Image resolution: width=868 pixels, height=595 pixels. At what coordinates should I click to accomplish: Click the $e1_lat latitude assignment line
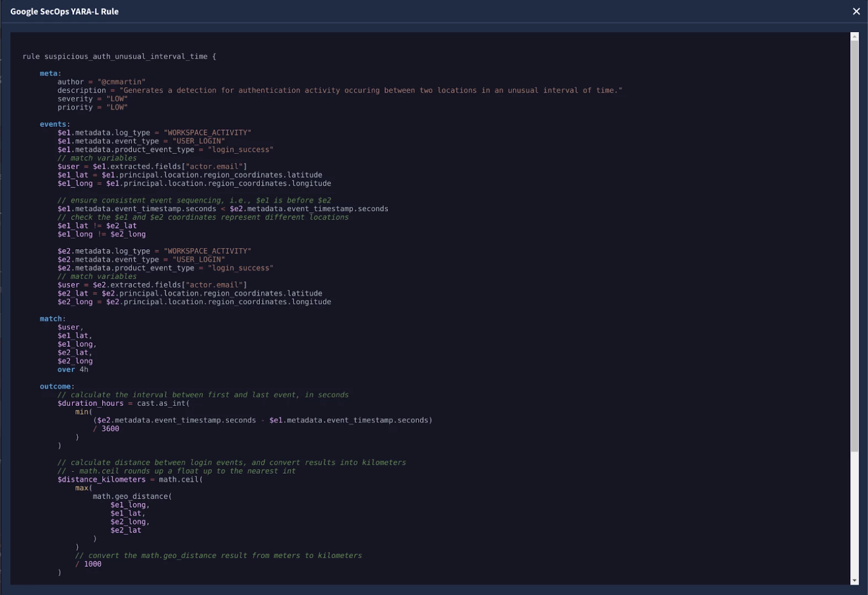point(190,175)
